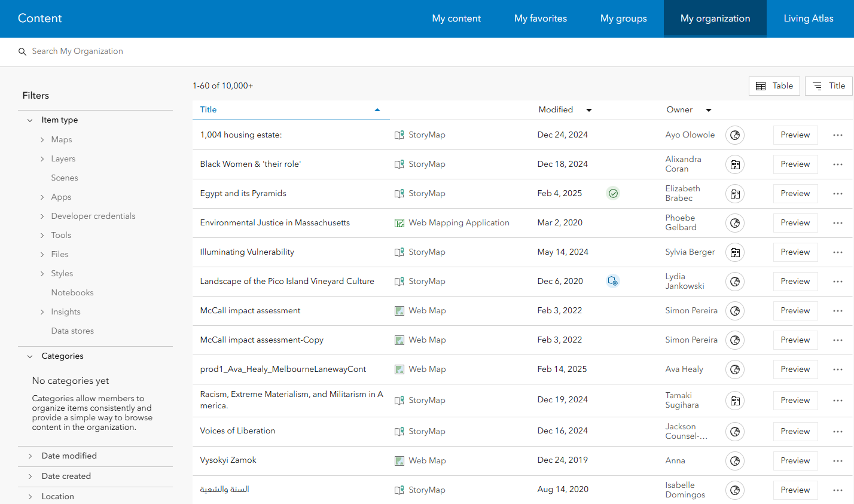Open more options for Black Women 'their role'
The height and width of the screenshot is (504, 854).
point(838,164)
